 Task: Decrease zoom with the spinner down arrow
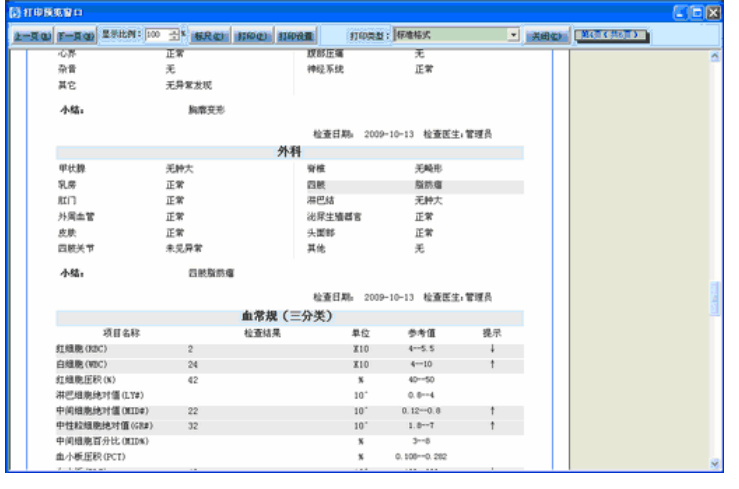pyautogui.click(x=174, y=39)
